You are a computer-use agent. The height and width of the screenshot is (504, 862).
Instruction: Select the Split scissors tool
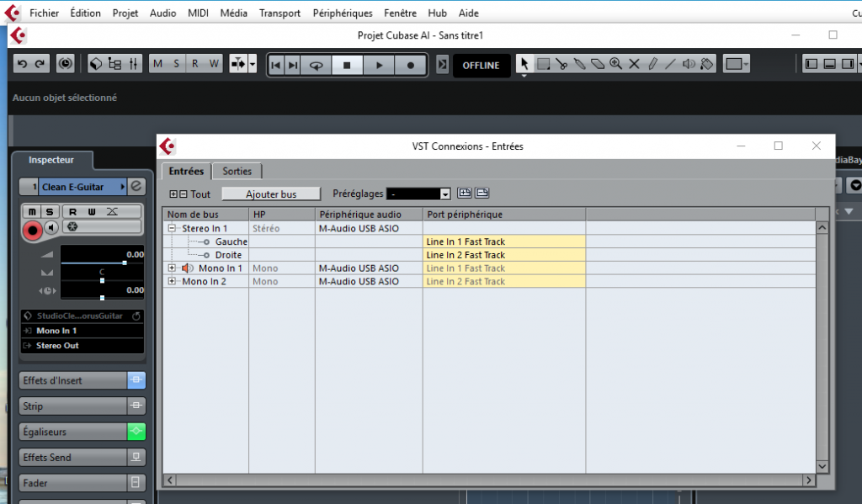[x=561, y=64]
